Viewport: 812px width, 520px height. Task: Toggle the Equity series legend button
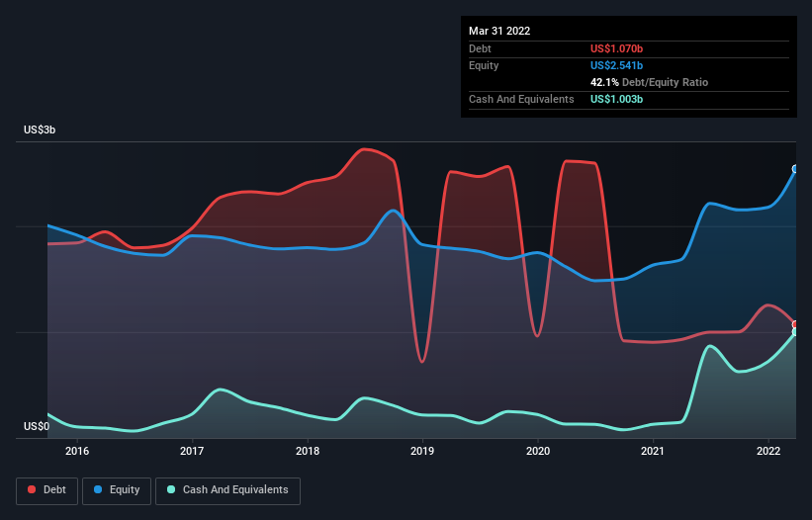click(117, 490)
